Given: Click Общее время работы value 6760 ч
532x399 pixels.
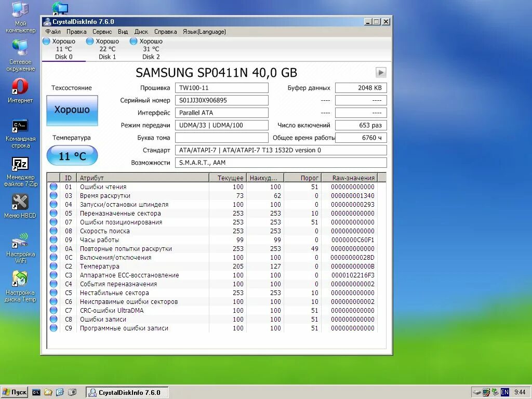Looking at the screenshot, I should [361, 138].
